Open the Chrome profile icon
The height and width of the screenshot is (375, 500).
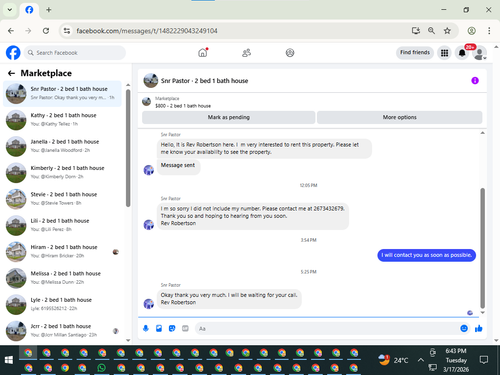click(x=471, y=31)
